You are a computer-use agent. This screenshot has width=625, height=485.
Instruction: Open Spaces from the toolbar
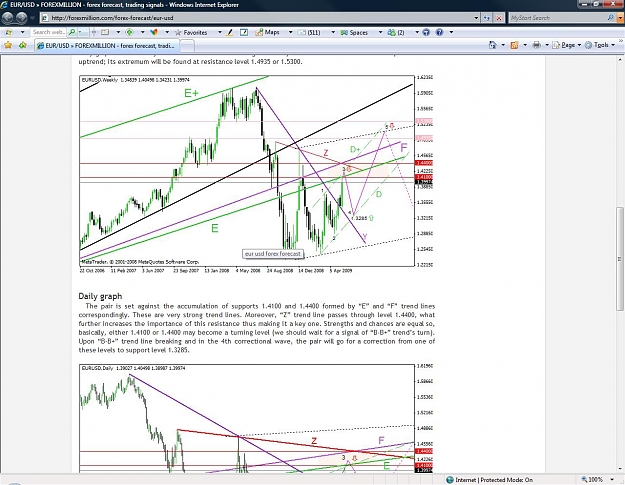(x=354, y=32)
